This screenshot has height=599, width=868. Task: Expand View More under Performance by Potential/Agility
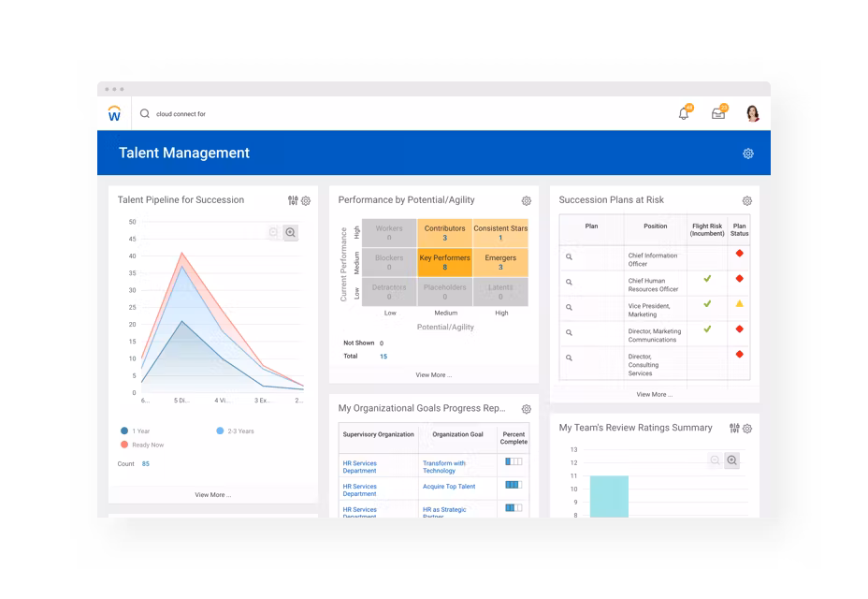point(433,374)
